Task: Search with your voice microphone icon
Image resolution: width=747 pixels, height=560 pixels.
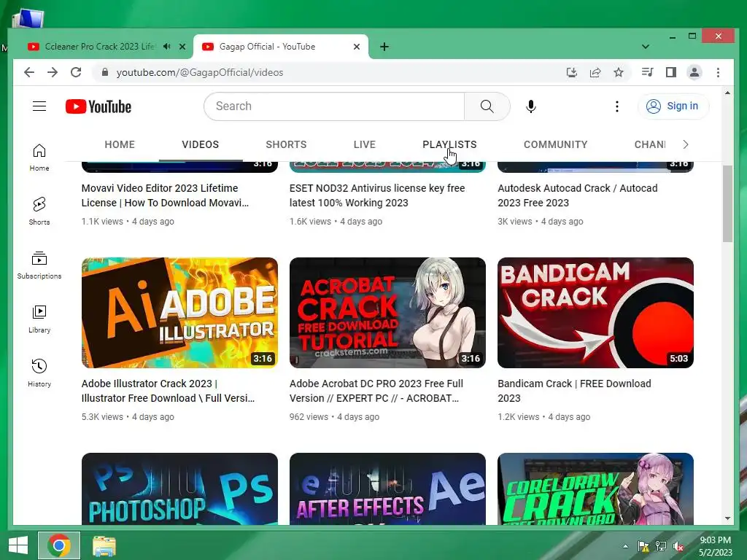Action: pyautogui.click(x=531, y=106)
